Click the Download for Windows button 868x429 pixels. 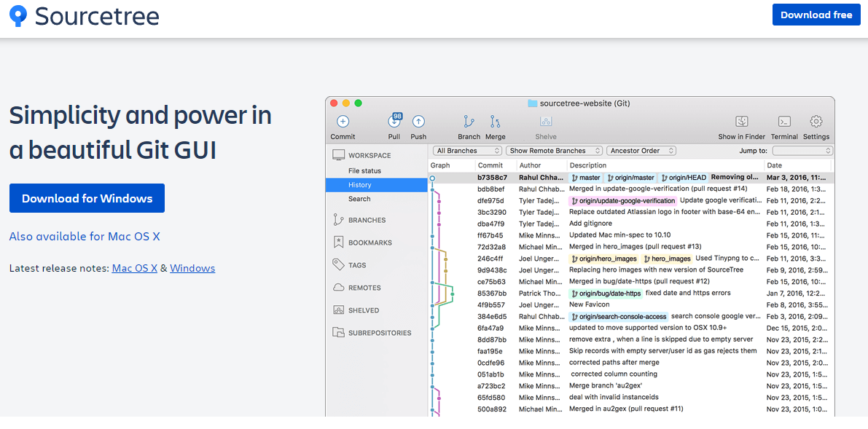pos(87,198)
